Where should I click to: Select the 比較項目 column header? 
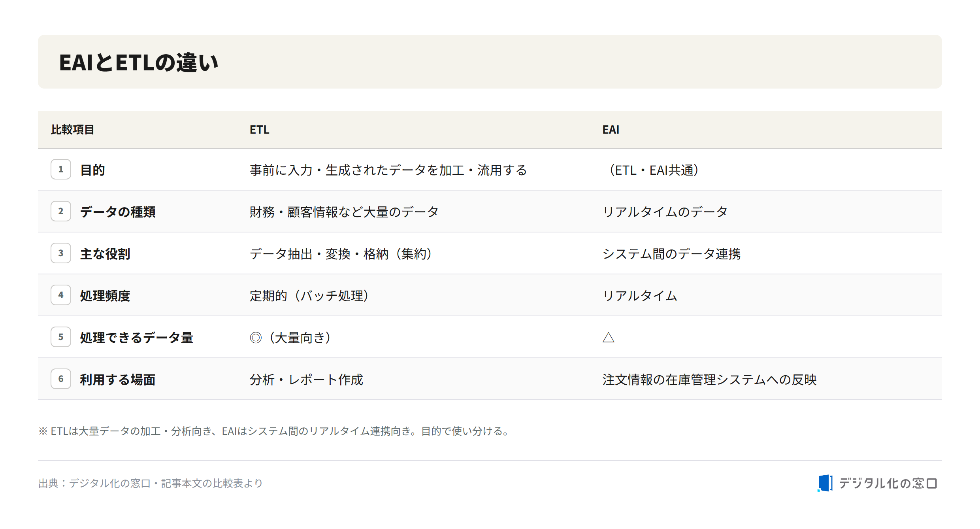(x=73, y=130)
